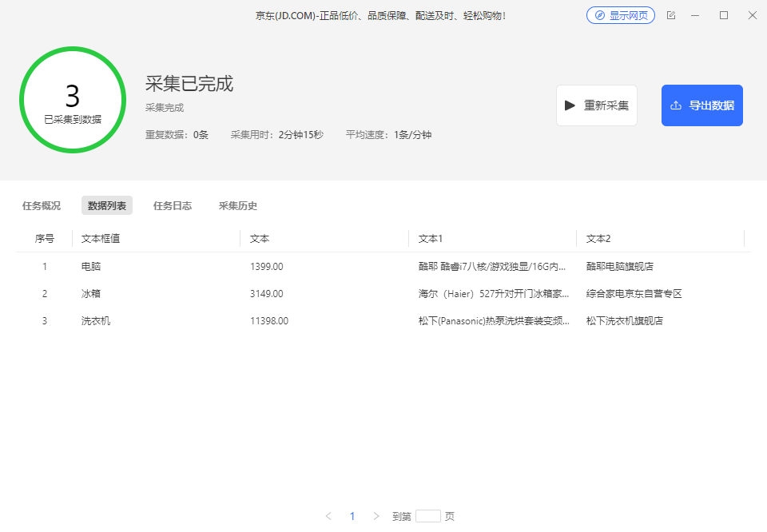Click the price 1399.00
The width and height of the screenshot is (767, 532).
(267, 267)
